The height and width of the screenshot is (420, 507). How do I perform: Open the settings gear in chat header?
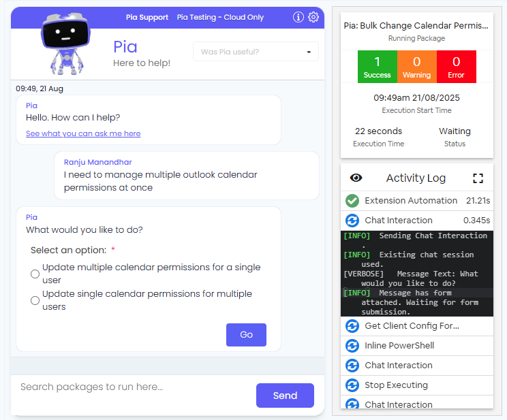click(313, 17)
